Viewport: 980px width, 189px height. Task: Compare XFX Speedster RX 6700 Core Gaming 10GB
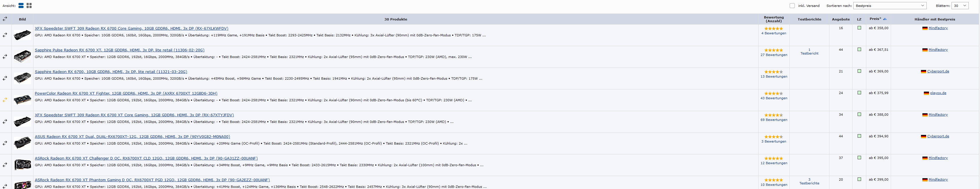coord(5,35)
